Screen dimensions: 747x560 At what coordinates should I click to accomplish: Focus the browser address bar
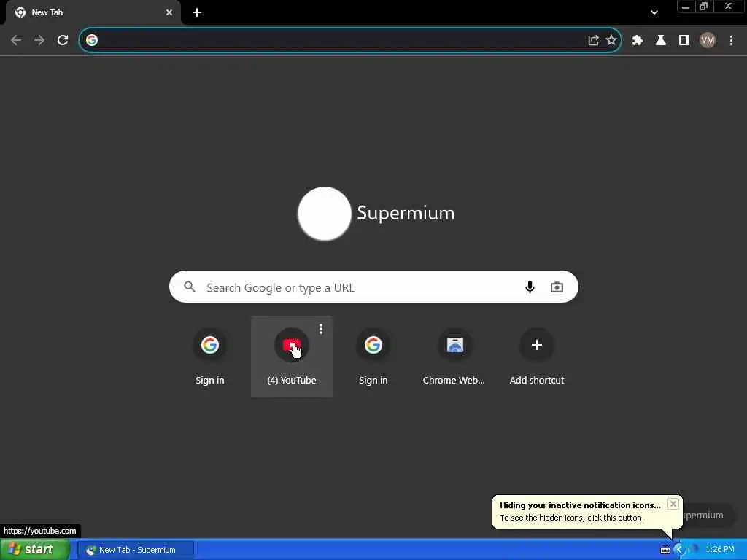pos(349,40)
